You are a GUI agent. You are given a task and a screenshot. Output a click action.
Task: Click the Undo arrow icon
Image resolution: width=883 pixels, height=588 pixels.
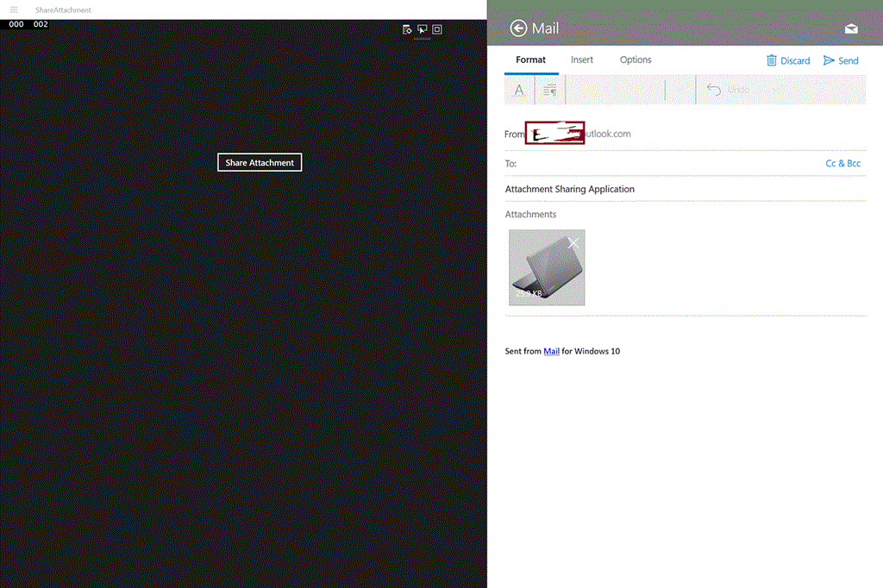coord(713,90)
